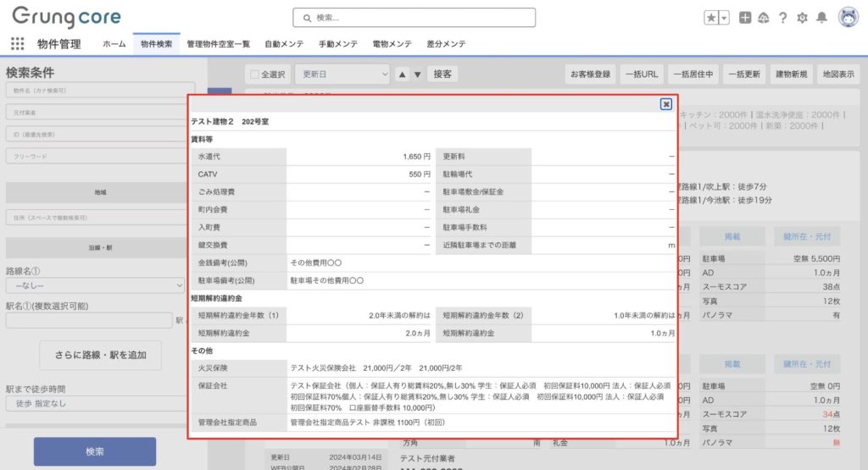The width and height of the screenshot is (868, 470).
Task: Expand the 更新日 sort dropdown
Action: coord(343,75)
